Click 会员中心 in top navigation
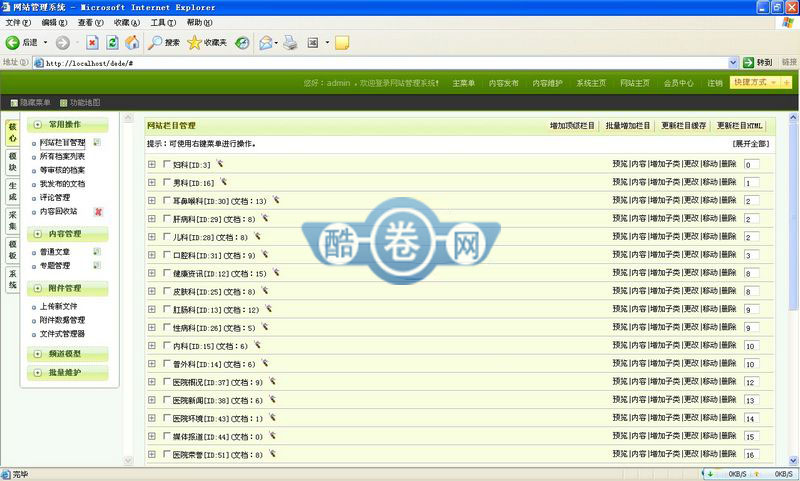Viewport: 800px width, 481px height. pos(679,83)
